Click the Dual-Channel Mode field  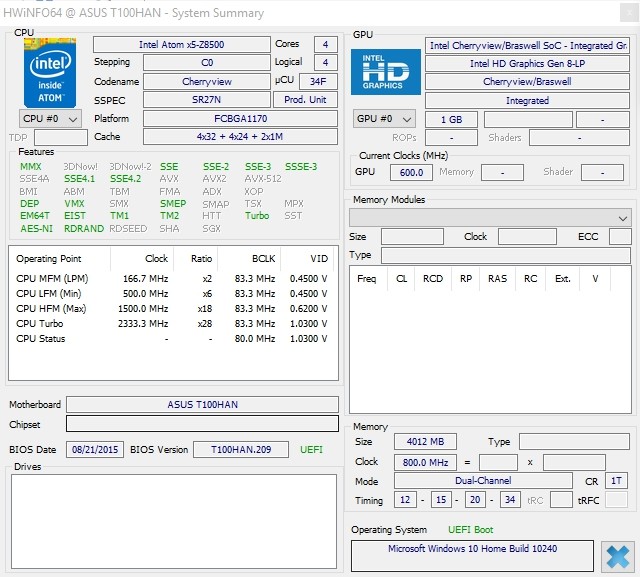483,481
